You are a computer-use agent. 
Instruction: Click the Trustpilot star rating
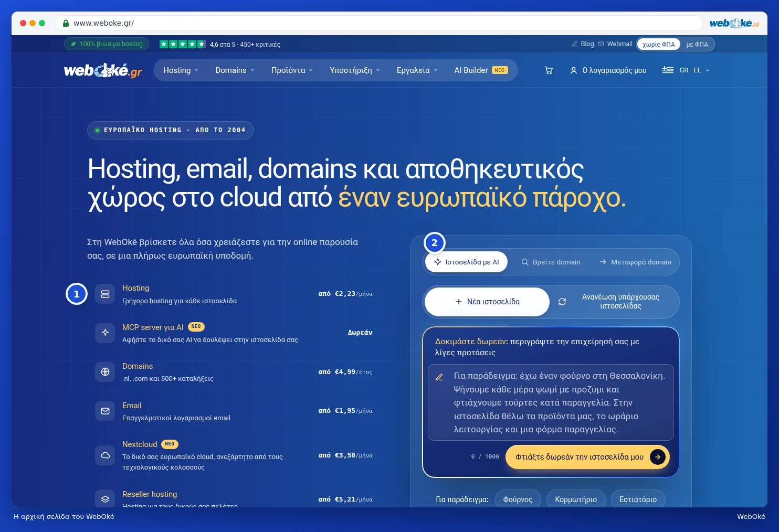pyautogui.click(x=182, y=44)
